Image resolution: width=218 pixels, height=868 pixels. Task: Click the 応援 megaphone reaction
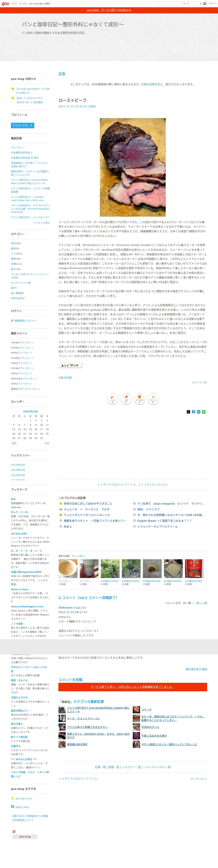pyautogui.click(x=126, y=399)
